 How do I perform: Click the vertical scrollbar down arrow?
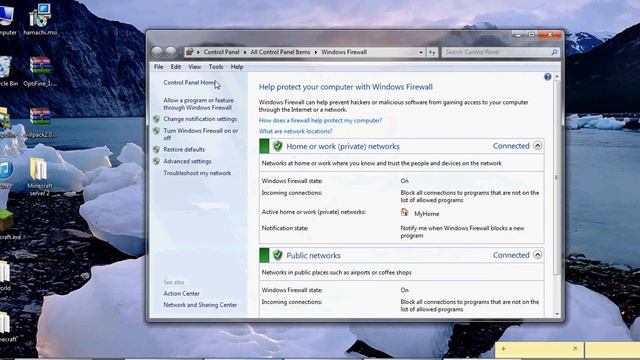(557, 314)
